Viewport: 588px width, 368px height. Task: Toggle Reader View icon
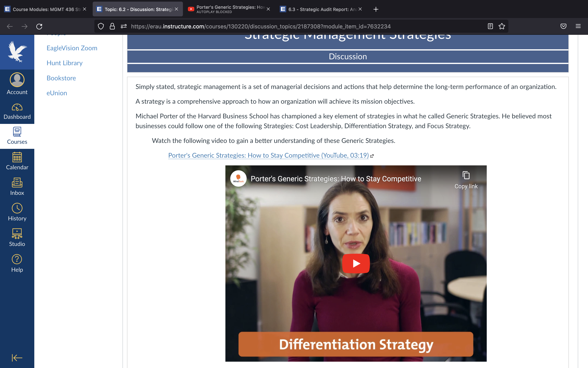click(490, 26)
